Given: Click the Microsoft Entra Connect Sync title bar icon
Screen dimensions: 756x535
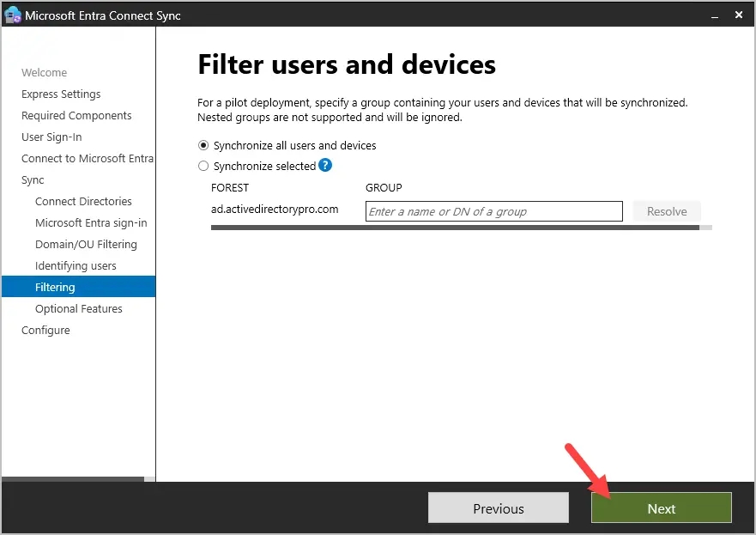Looking at the screenshot, I should coord(11,15).
